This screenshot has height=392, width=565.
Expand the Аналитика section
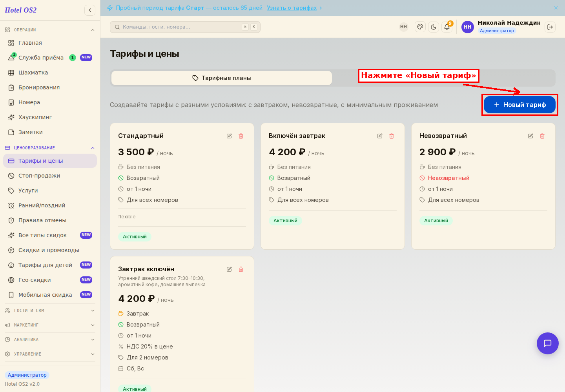(x=50, y=339)
